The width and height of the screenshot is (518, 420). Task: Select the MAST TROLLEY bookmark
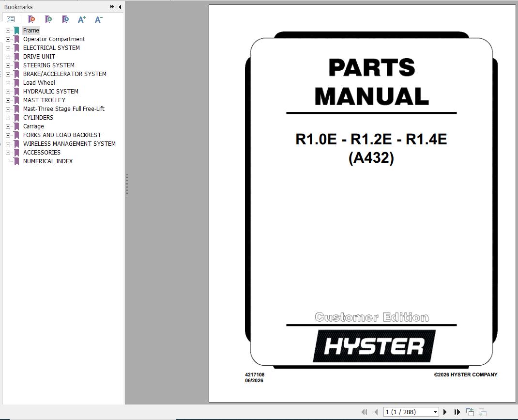pos(44,100)
